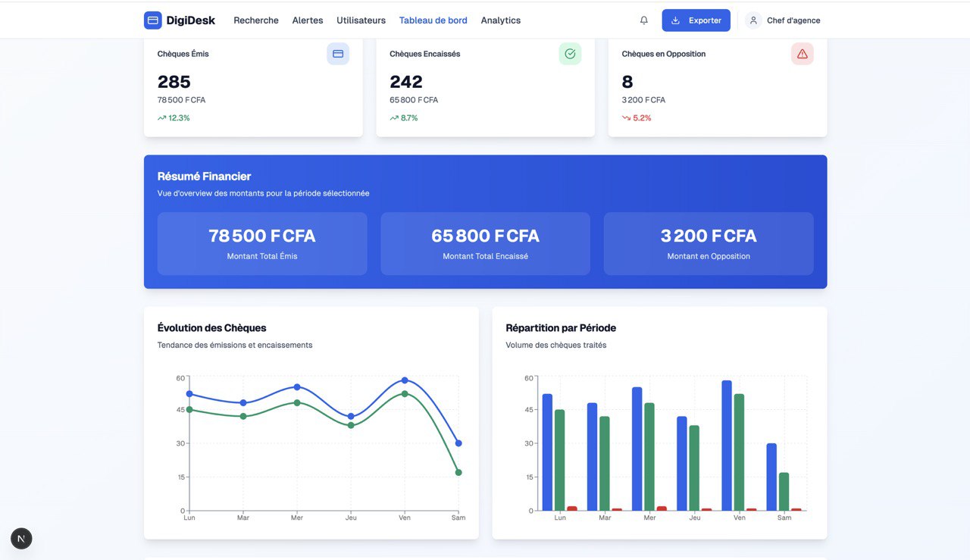Open the Recherche menu item
The image size is (970, 560).
[x=256, y=20]
